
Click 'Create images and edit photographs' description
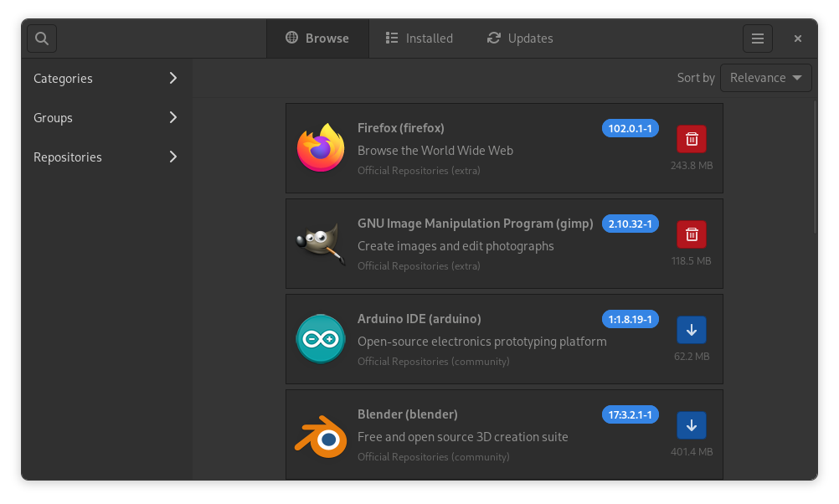click(456, 246)
